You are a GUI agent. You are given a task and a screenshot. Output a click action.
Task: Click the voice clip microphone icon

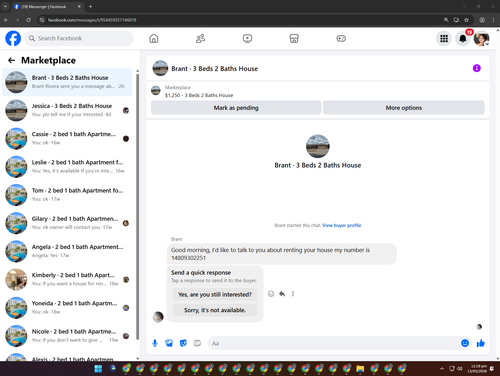click(x=155, y=343)
